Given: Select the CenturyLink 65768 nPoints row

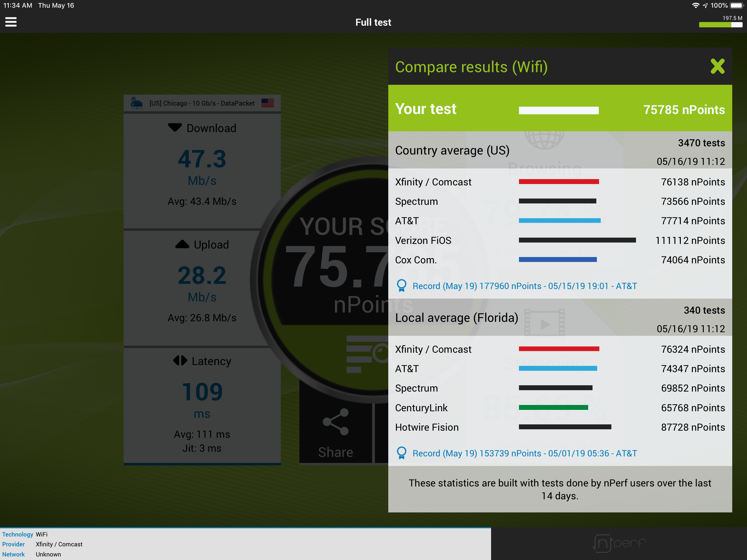Looking at the screenshot, I should [x=560, y=408].
